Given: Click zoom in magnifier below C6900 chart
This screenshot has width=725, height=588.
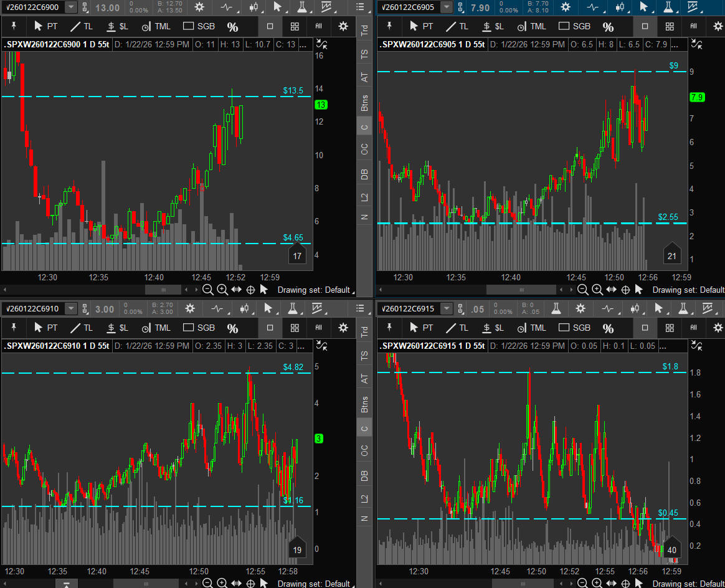Looking at the screenshot, I should 222,290.
